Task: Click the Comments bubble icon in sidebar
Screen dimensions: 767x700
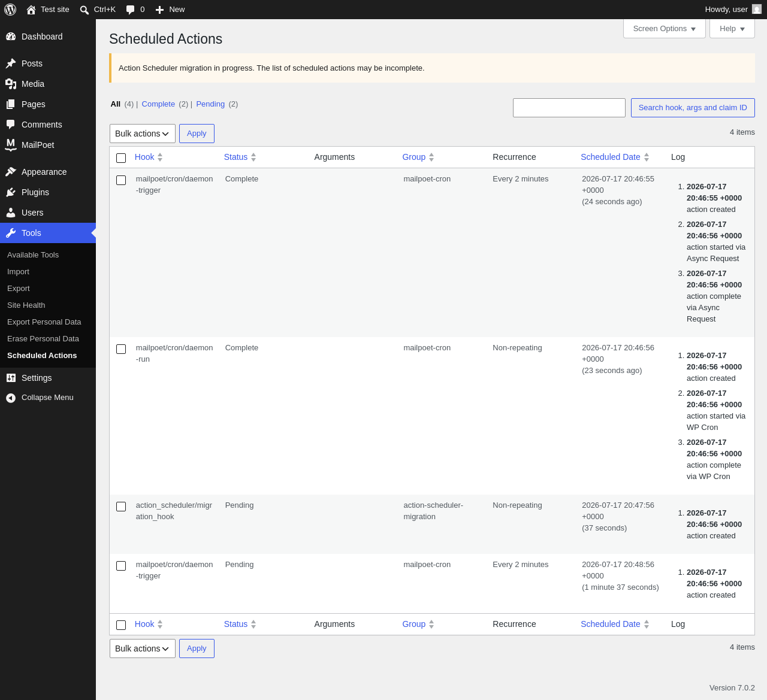Action: click(x=11, y=125)
